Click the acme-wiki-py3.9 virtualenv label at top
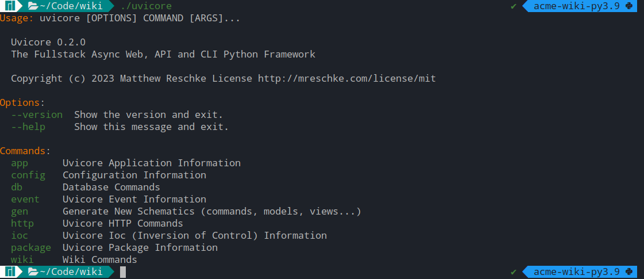The height and width of the screenshot is (279, 644). click(x=576, y=6)
